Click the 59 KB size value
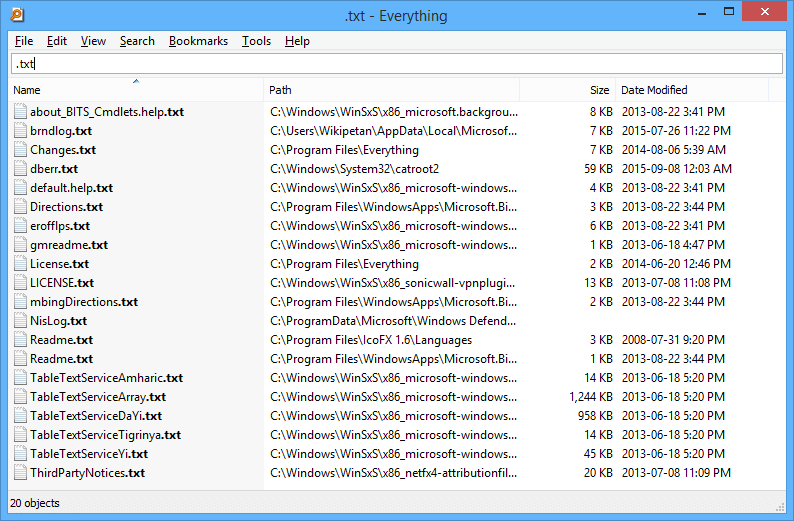794x521 pixels. click(x=598, y=169)
